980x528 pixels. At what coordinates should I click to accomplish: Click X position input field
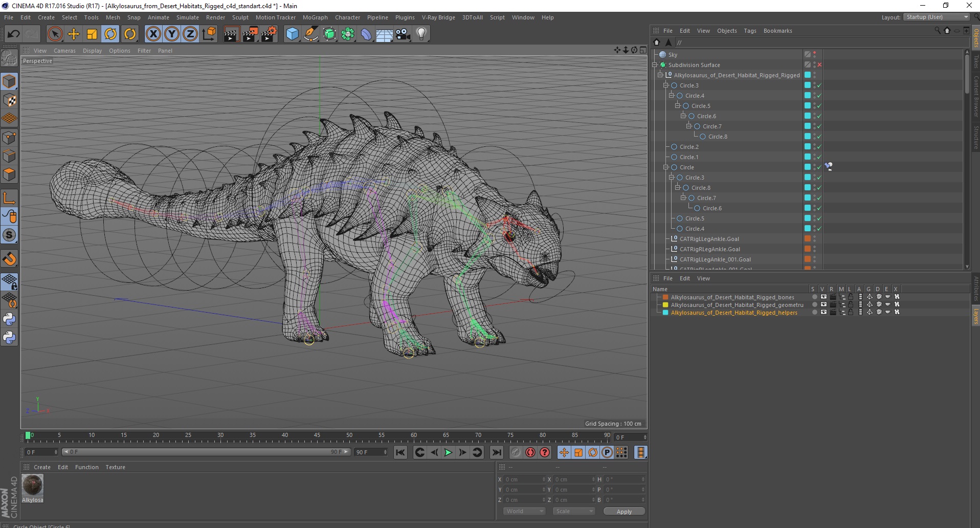coord(525,479)
